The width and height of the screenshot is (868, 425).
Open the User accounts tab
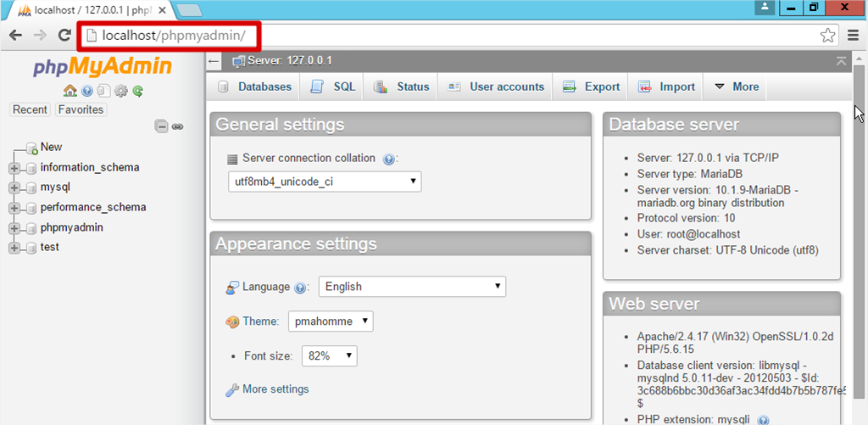496,87
